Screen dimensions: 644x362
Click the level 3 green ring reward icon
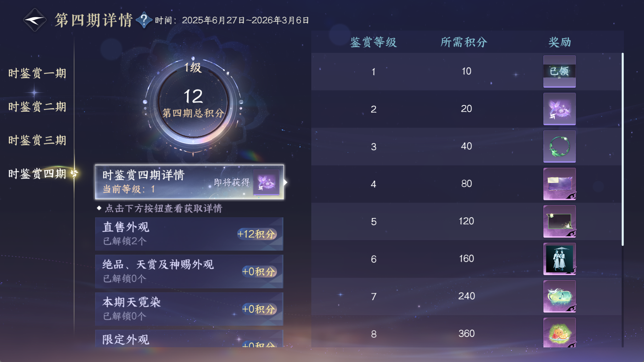click(x=559, y=147)
